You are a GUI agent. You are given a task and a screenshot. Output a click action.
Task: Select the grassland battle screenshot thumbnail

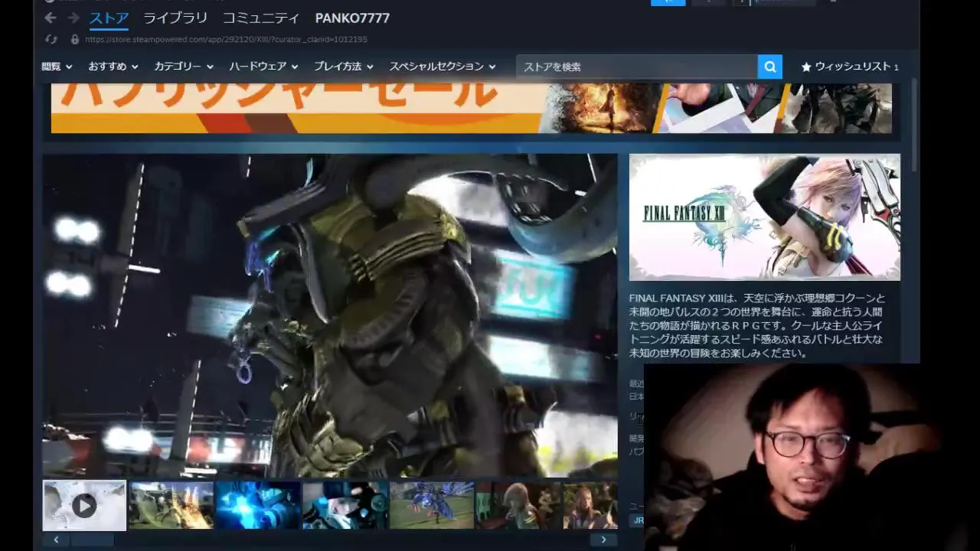click(432, 505)
